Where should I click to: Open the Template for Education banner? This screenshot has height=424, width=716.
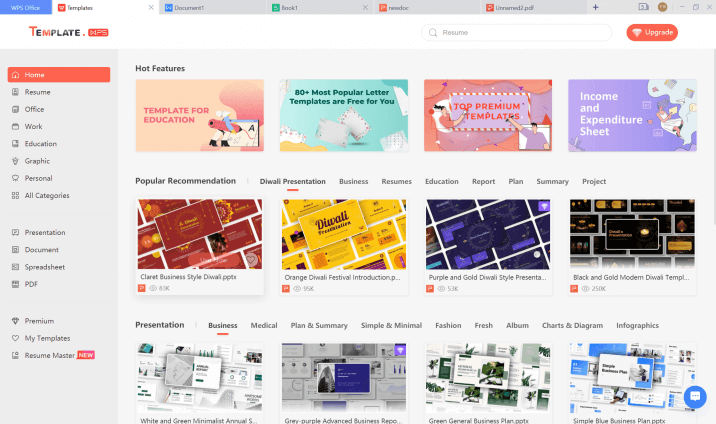(x=199, y=115)
